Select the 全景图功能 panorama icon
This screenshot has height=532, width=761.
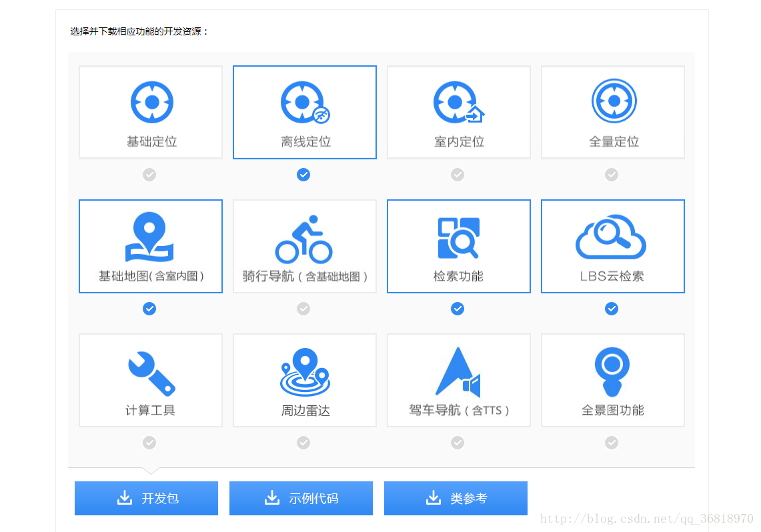(x=612, y=372)
